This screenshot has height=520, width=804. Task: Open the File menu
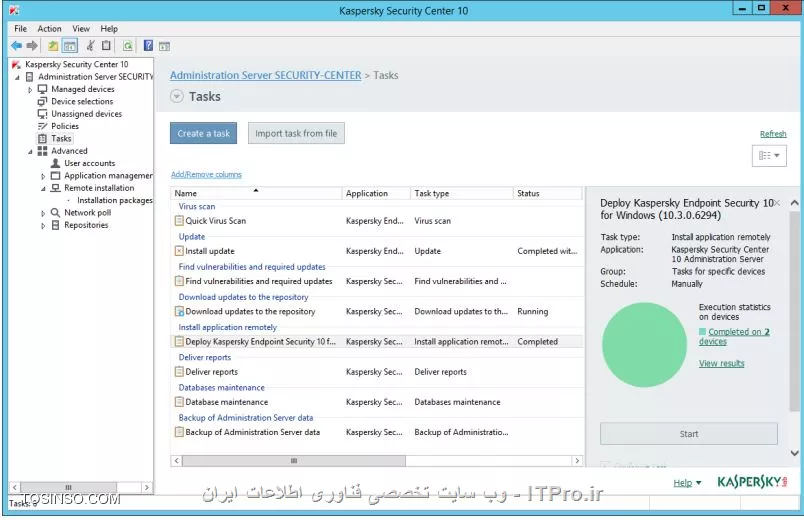21,29
